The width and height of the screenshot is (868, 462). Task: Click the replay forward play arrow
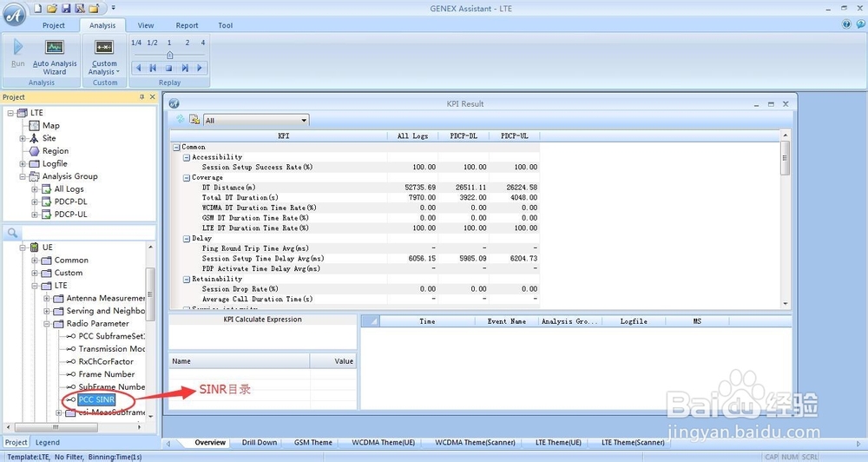click(200, 68)
